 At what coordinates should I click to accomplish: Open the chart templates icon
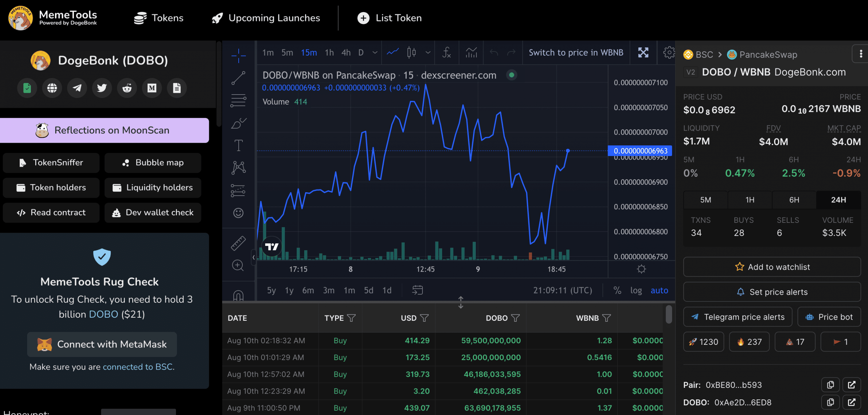coord(471,53)
